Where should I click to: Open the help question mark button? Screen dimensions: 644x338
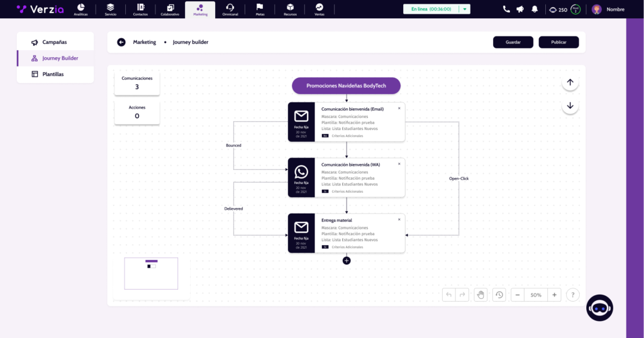coord(572,295)
